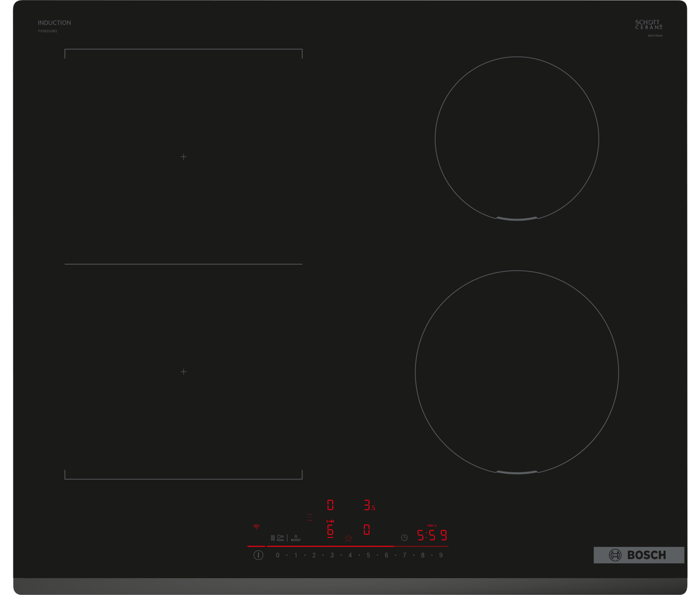The width and height of the screenshot is (700, 595).
Task: Tap the flex zone combine symbol
Action: (310, 517)
